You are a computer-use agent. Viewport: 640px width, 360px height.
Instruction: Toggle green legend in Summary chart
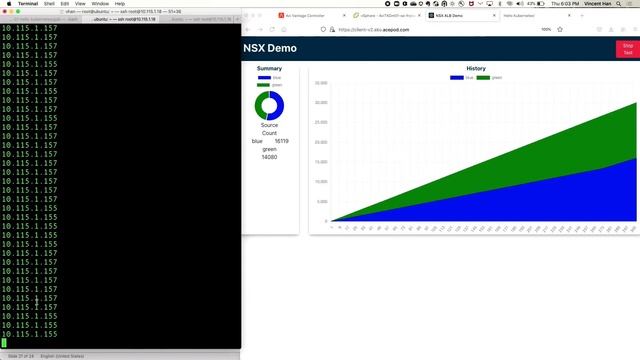point(269,85)
